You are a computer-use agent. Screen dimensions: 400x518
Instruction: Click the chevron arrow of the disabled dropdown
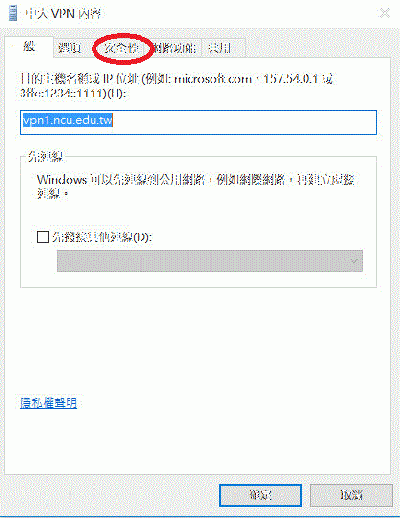pos(355,261)
